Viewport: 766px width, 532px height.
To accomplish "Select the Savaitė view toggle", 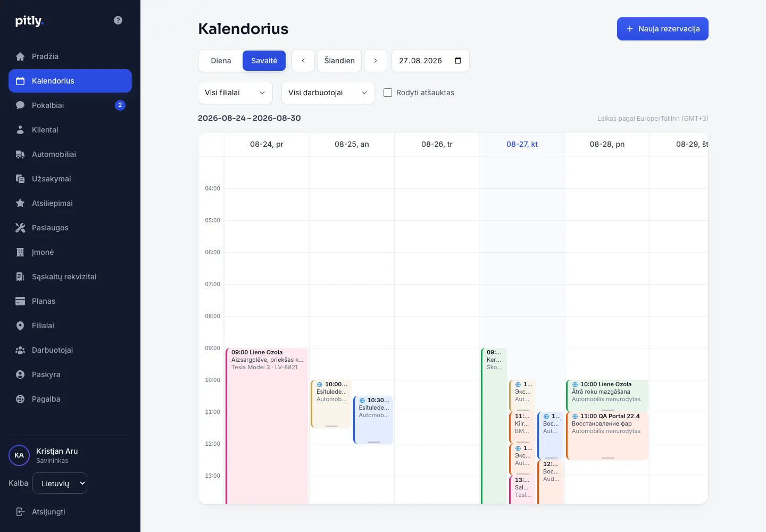I will (x=264, y=61).
